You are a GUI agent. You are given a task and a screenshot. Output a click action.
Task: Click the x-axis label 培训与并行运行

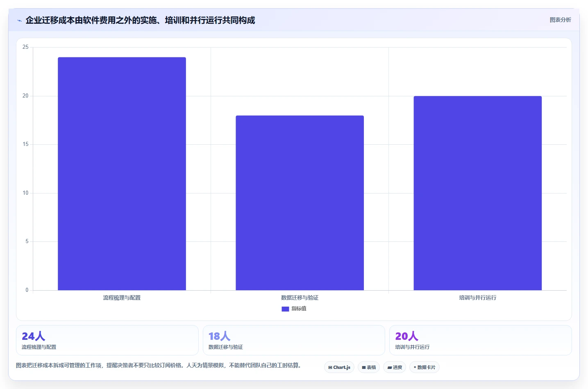click(477, 298)
